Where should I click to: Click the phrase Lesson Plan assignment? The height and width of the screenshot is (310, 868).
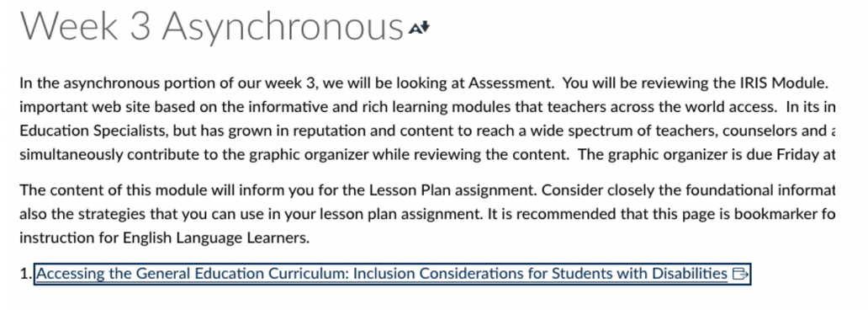pyautogui.click(x=453, y=190)
